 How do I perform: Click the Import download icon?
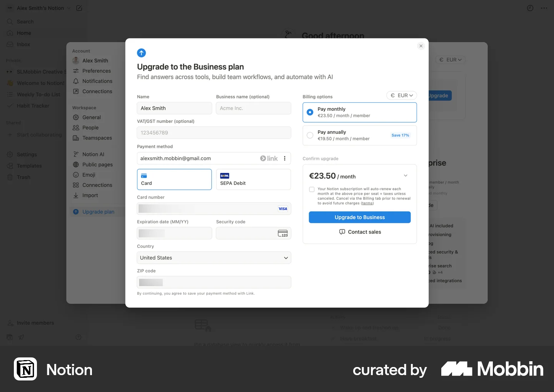point(76,195)
